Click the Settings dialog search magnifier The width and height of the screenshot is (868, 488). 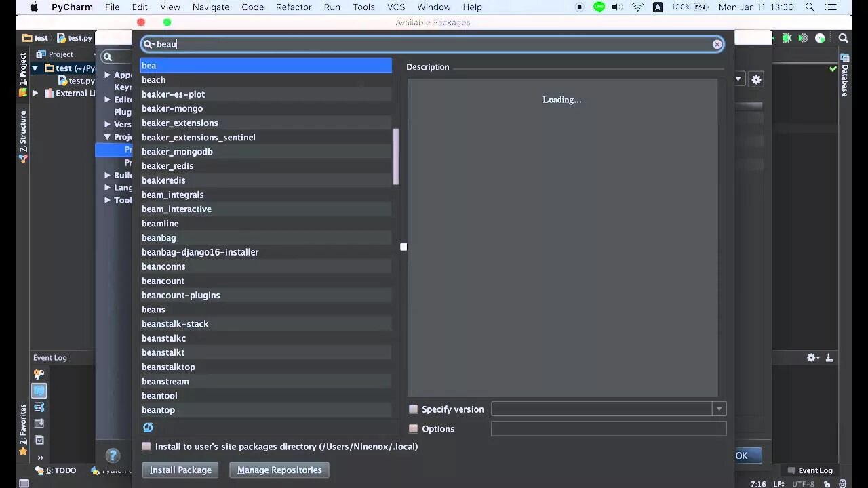107,57
